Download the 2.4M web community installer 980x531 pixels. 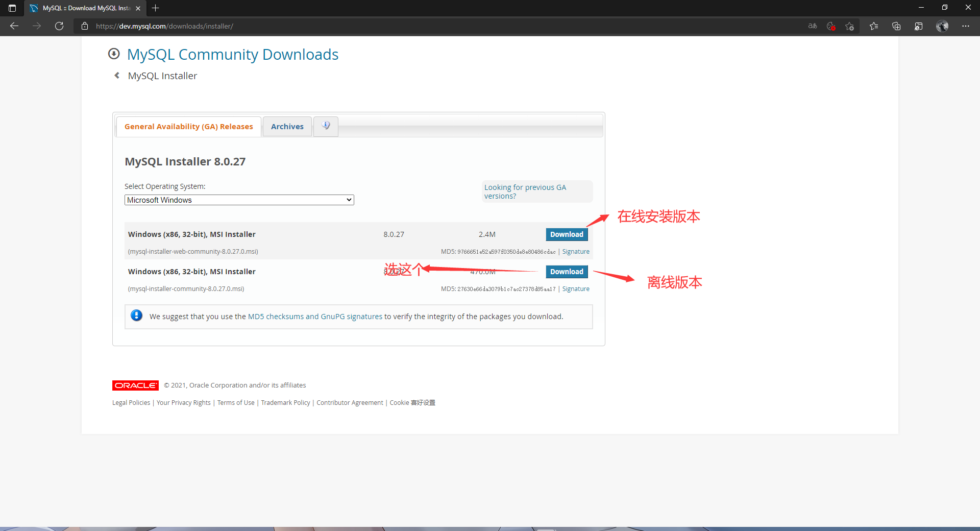567,234
